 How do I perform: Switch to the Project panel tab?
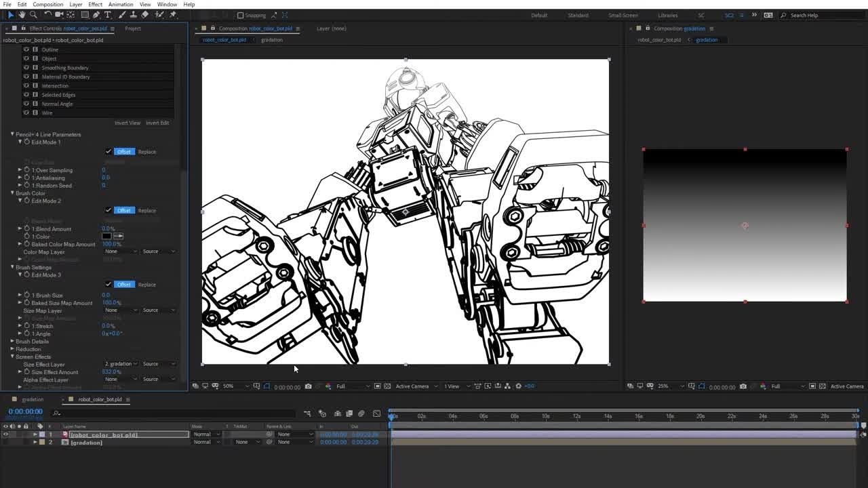pyautogui.click(x=133, y=28)
